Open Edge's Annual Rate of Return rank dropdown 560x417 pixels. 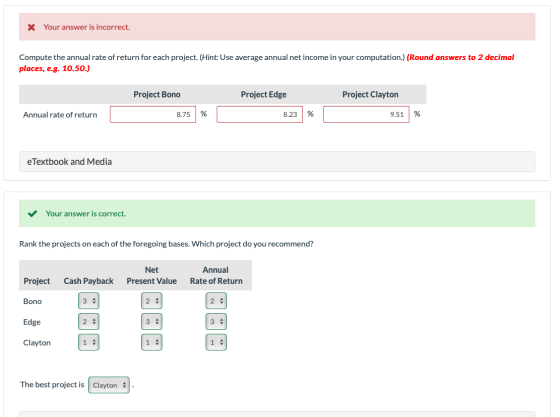(216, 321)
